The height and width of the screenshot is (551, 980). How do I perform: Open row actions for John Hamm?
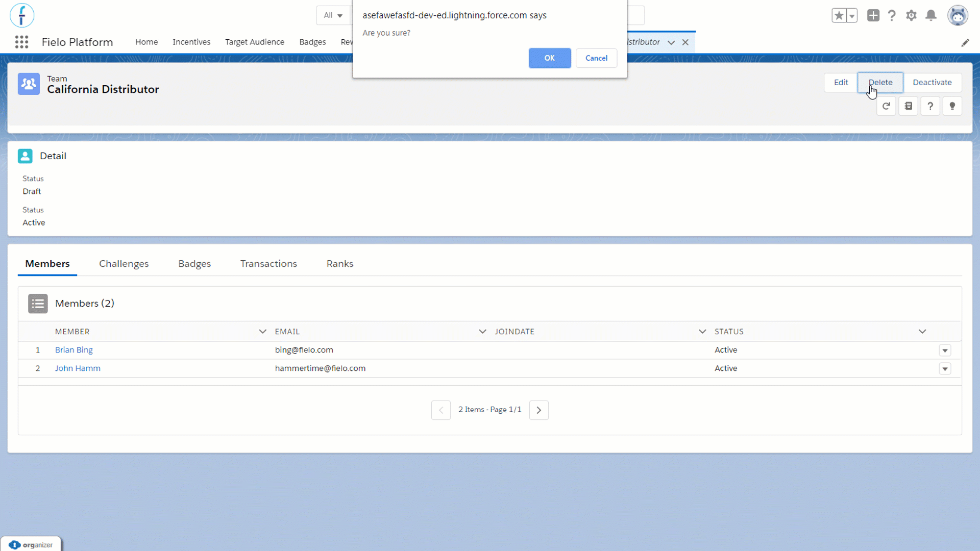[x=945, y=369]
